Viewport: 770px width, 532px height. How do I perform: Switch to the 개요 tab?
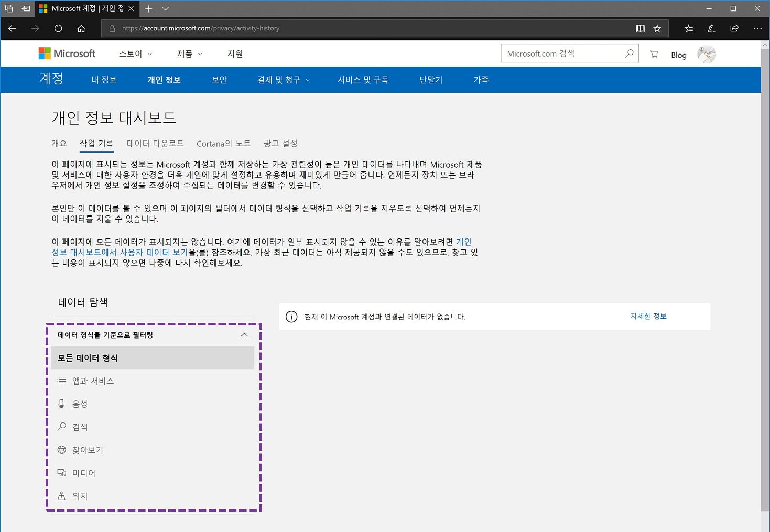[x=59, y=143]
